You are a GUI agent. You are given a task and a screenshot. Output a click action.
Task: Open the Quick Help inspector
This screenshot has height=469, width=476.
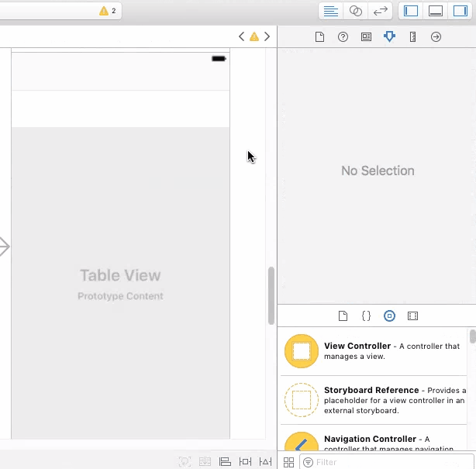pyautogui.click(x=343, y=37)
